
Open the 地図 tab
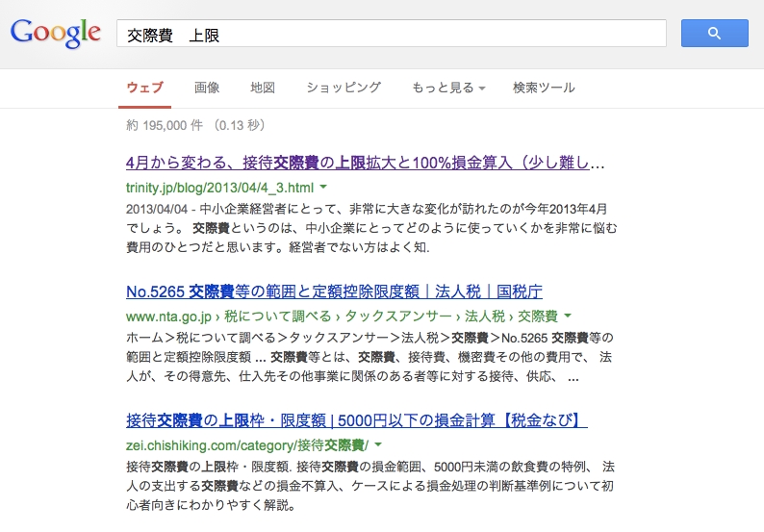(x=263, y=88)
